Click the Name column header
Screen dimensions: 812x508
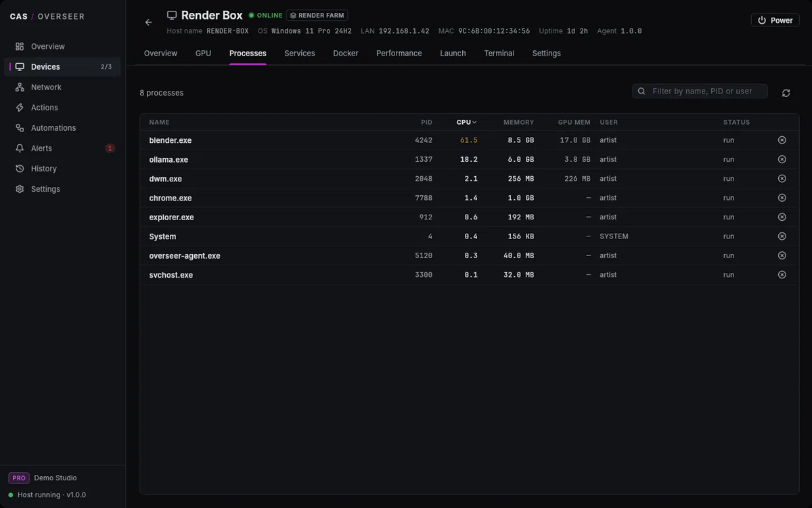coord(159,123)
